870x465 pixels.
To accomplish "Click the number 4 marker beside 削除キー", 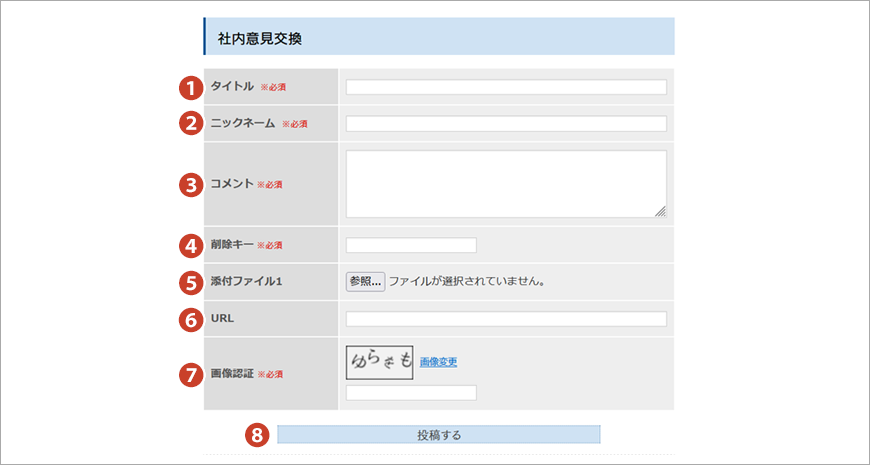I will click(x=190, y=245).
